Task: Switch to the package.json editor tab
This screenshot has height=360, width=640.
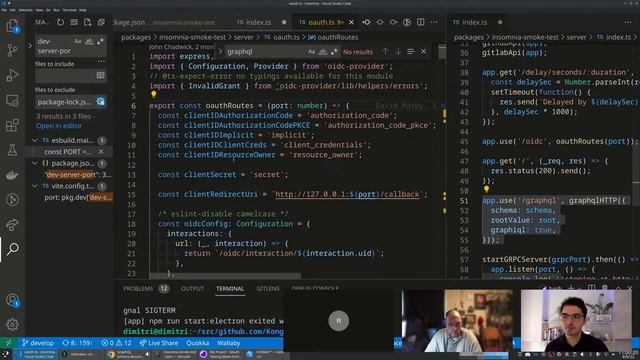Action: point(163,22)
